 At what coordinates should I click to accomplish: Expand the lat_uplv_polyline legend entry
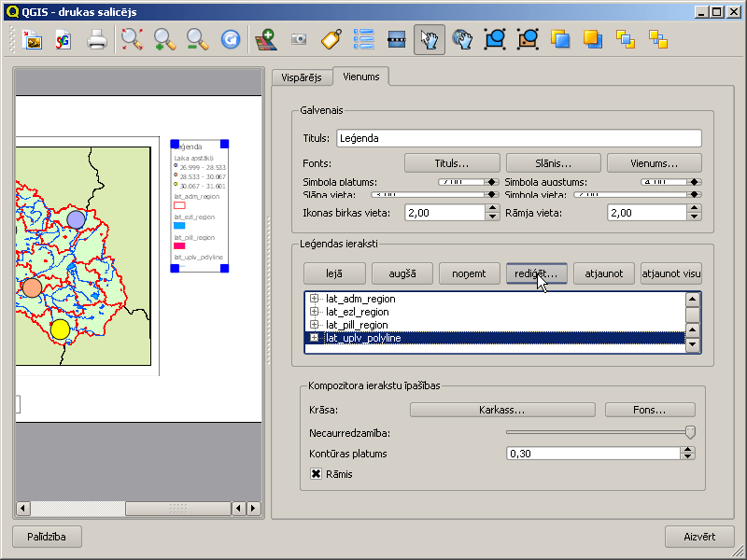(x=314, y=338)
